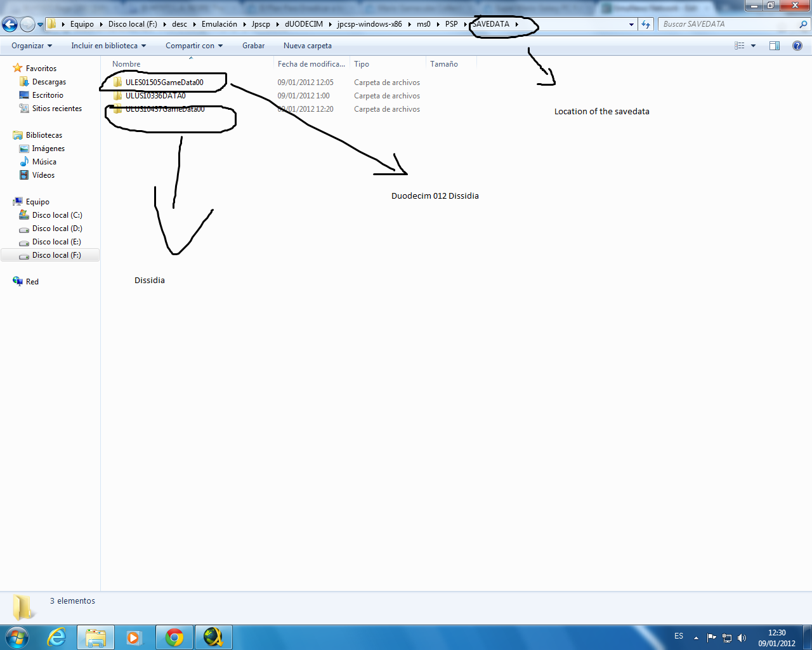Open the Música library
The height and width of the screenshot is (650, 812).
[44, 162]
